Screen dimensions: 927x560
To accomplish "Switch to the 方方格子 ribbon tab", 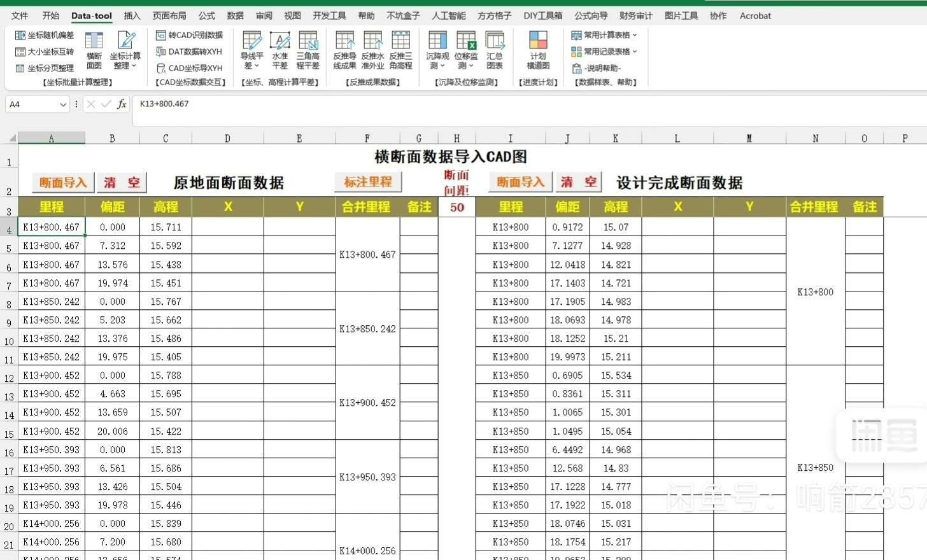I will coord(495,15).
